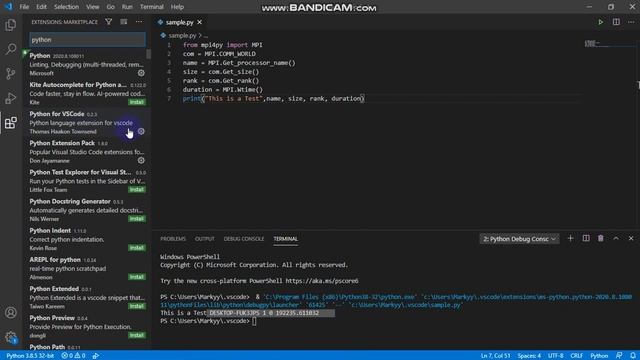Change line ending via CRLF status item
640x360 pixels.
pyautogui.click(x=576, y=356)
